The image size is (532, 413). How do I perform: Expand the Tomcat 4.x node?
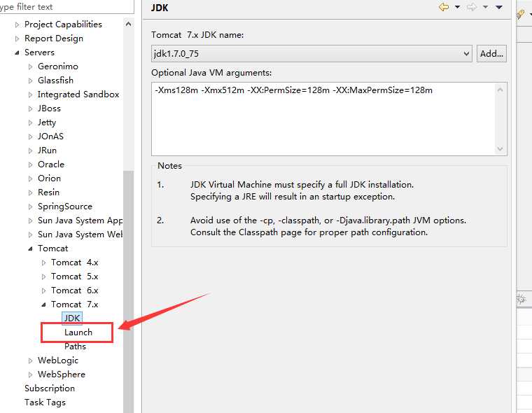click(44, 262)
